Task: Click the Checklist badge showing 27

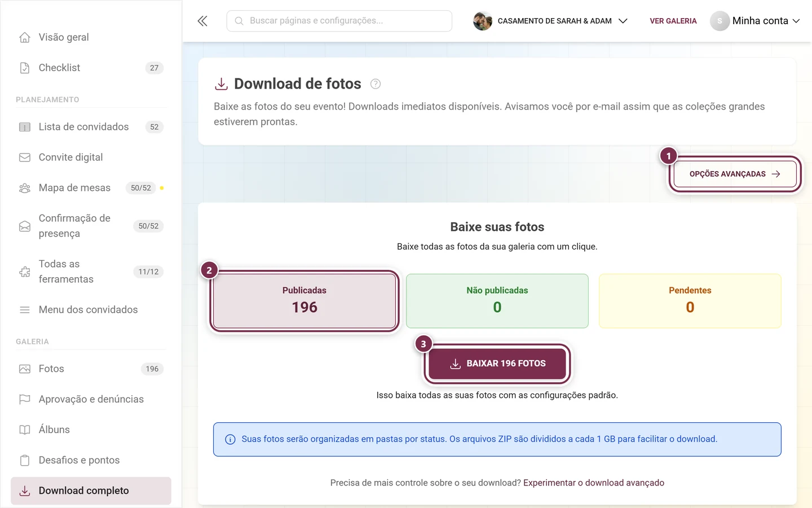Action: click(155, 68)
